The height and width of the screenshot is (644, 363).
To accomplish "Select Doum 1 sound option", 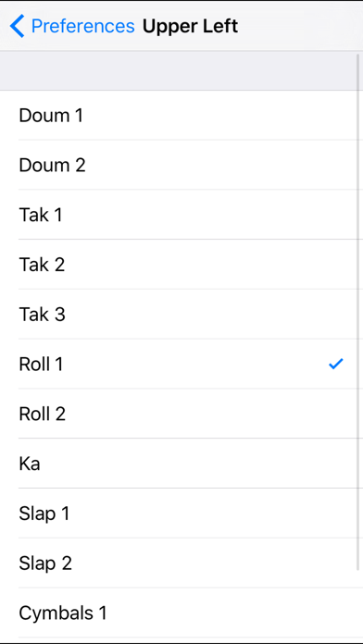I will point(181,115).
